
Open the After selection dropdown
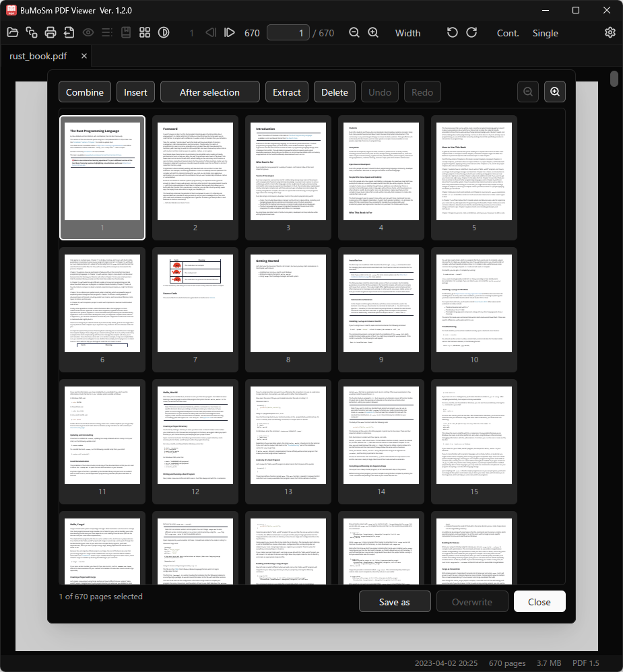[x=209, y=92]
